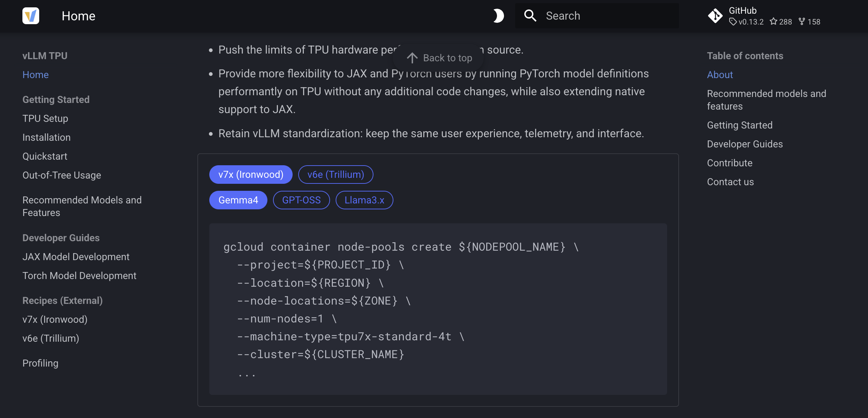Select the v7x (Ironwood) hardware tab

(251, 174)
